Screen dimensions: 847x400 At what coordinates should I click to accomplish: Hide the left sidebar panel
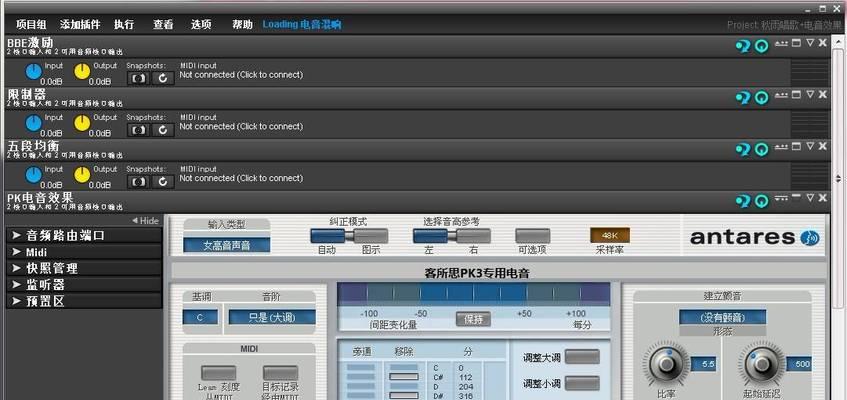145,221
